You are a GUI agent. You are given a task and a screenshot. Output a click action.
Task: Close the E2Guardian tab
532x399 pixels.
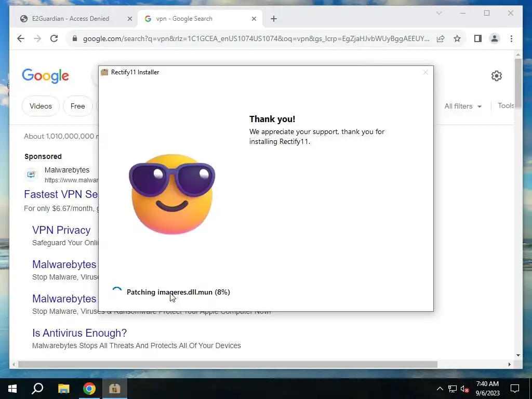129,19
